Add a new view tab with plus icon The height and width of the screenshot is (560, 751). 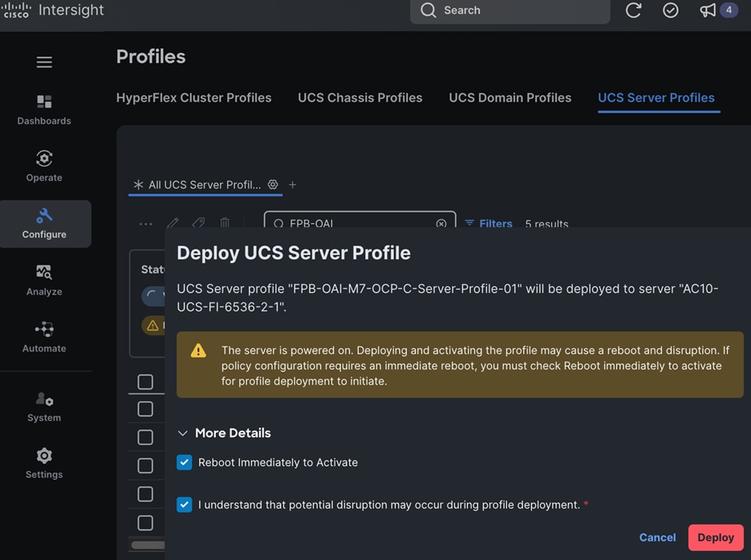coord(293,185)
